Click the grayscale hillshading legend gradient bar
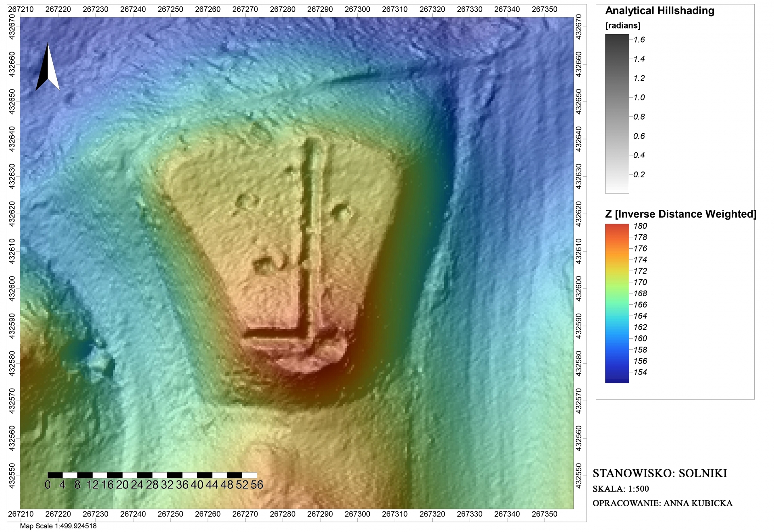The height and width of the screenshot is (532, 774). click(x=617, y=114)
